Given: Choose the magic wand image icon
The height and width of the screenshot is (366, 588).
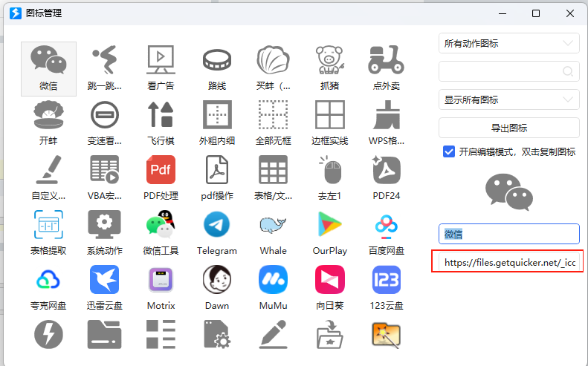Looking at the screenshot, I should point(387,336).
